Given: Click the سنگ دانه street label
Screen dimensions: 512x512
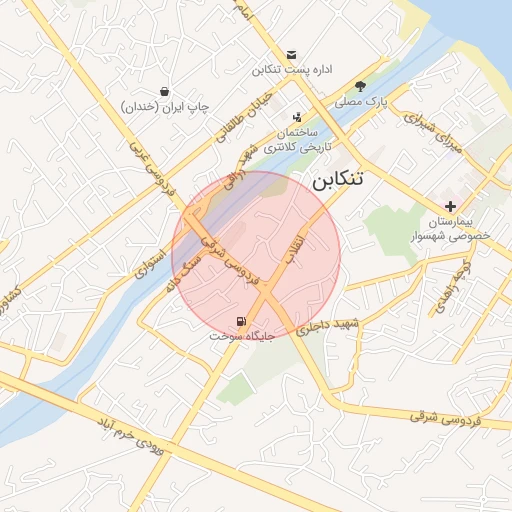Looking at the screenshot, I should click(x=183, y=274).
